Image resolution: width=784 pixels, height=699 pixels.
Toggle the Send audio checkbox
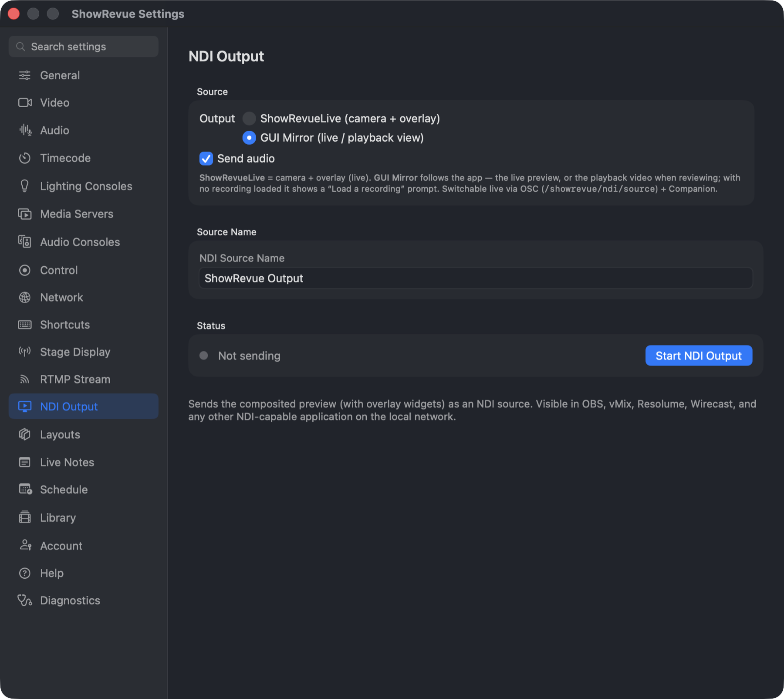[206, 159]
